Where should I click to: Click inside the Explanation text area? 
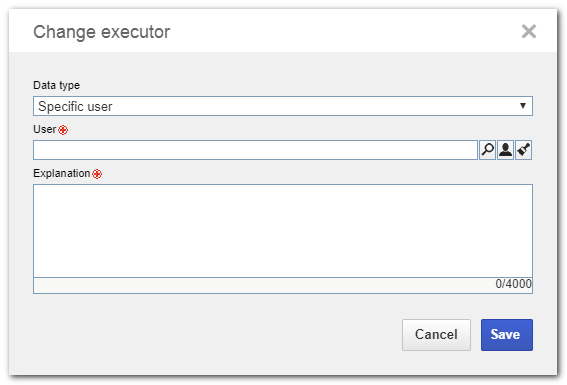[283, 231]
